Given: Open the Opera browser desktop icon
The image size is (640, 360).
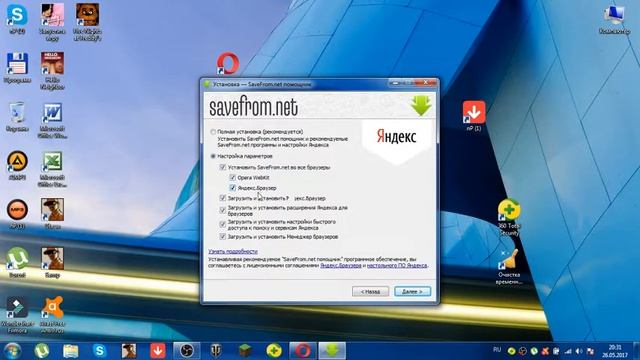Looking at the screenshot, I should [228, 64].
